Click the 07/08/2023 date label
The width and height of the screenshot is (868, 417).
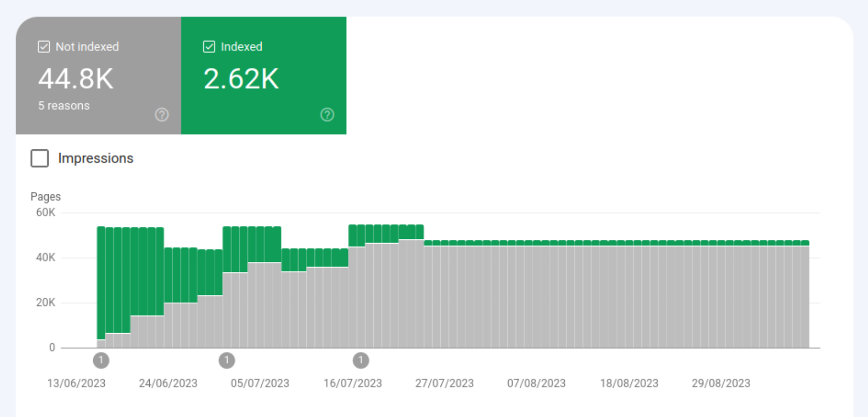(536, 383)
